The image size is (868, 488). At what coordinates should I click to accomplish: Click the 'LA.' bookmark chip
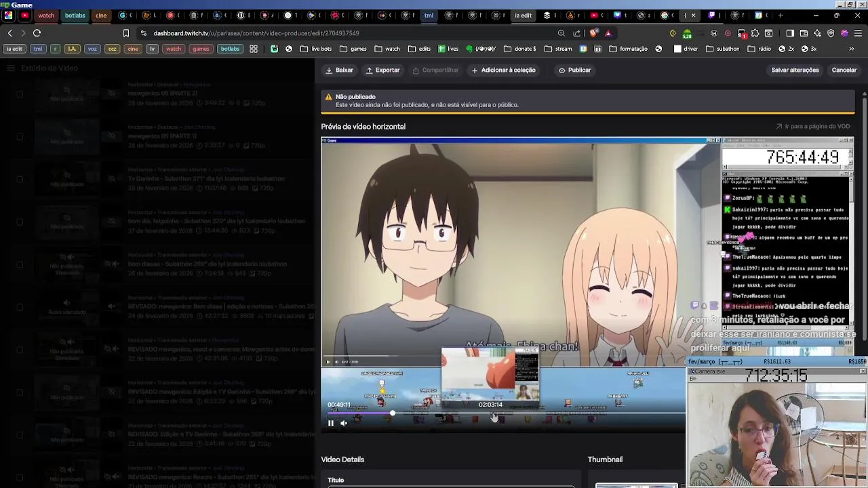(72, 49)
